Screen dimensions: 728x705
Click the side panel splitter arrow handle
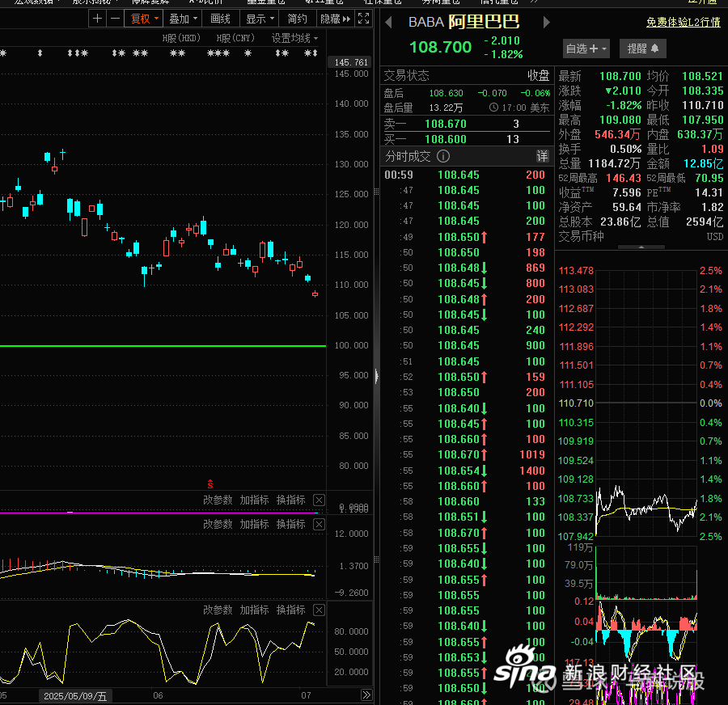coord(376,375)
